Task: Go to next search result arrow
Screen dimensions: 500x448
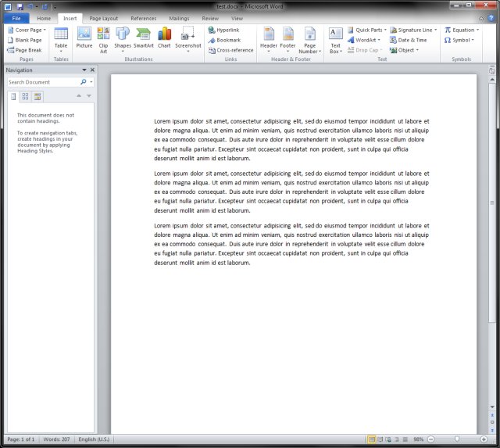Action: pos(89,95)
